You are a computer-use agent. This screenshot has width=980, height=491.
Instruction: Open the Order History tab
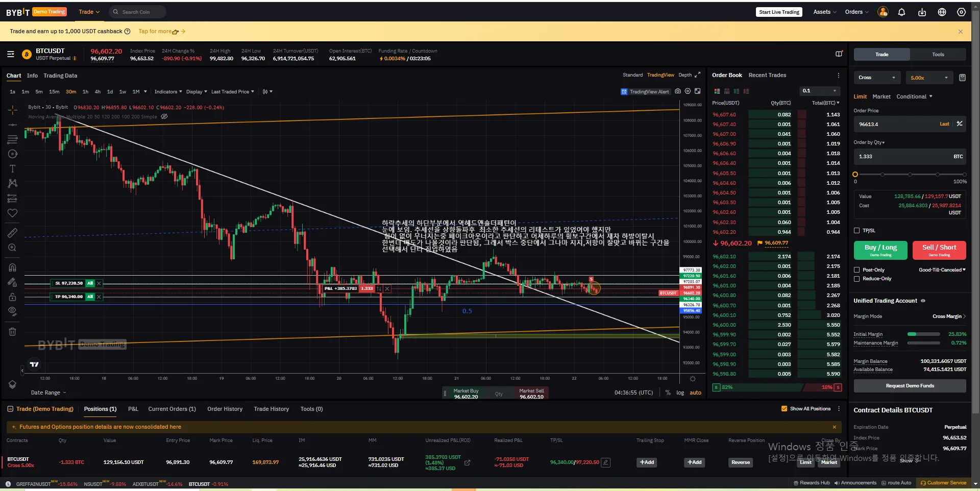click(x=225, y=409)
